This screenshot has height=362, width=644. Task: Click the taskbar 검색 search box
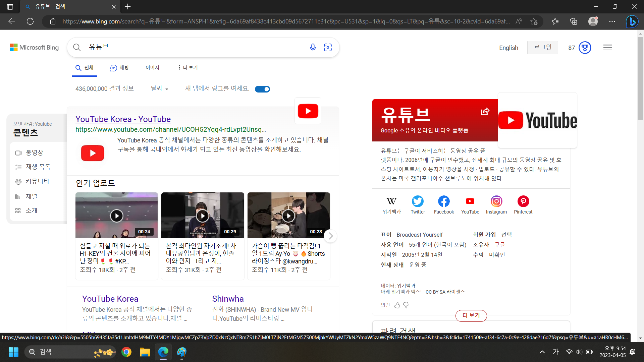point(70,352)
